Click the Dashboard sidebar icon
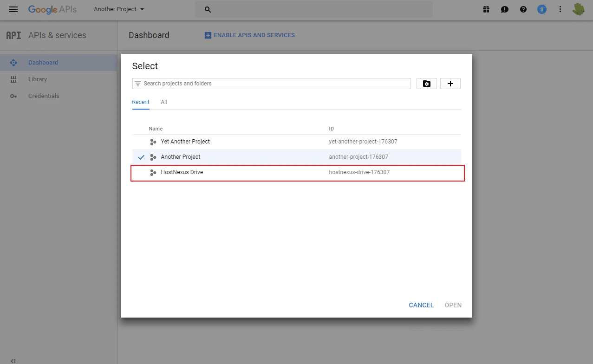This screenshot has width=593, height=364. click(x=13, y=63)
